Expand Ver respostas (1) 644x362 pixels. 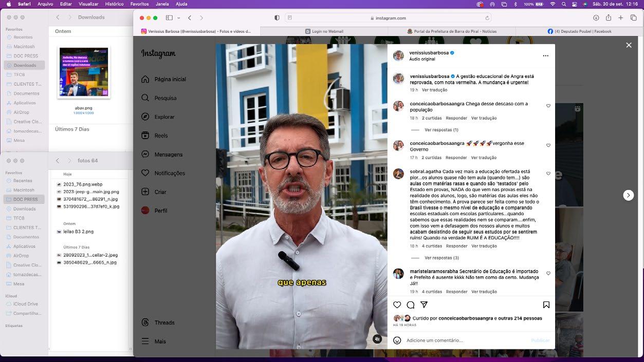click(441, 130)
